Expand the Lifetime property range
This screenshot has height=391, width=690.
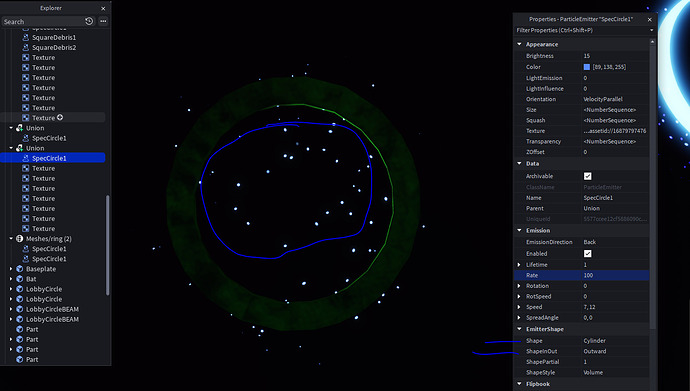coord(519,265)
